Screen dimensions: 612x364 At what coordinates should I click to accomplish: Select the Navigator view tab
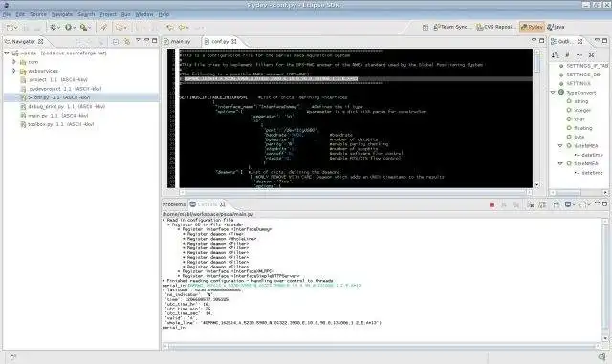click(23, 41)
